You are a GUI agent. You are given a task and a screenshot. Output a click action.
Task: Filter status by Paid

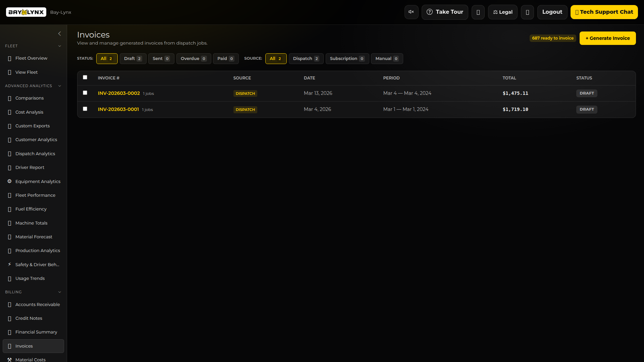click(x=225, y=59)
